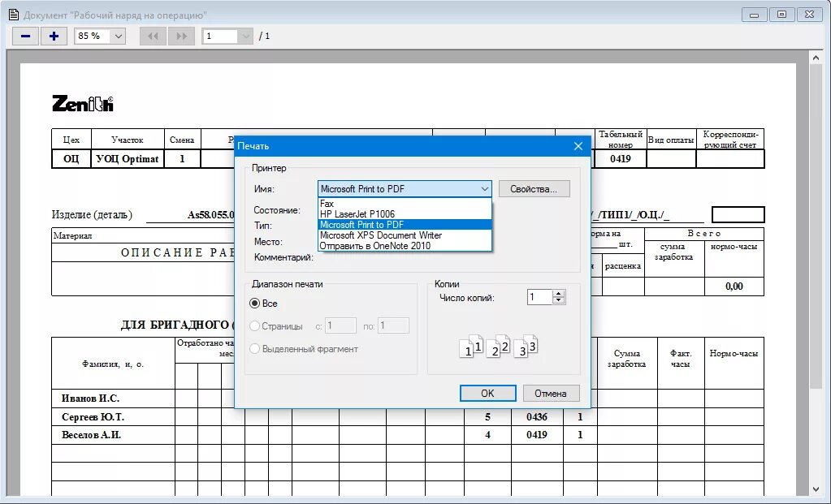Close the Печать dialog with X
This screenshot has height=504, width=831.
point(578,145)
